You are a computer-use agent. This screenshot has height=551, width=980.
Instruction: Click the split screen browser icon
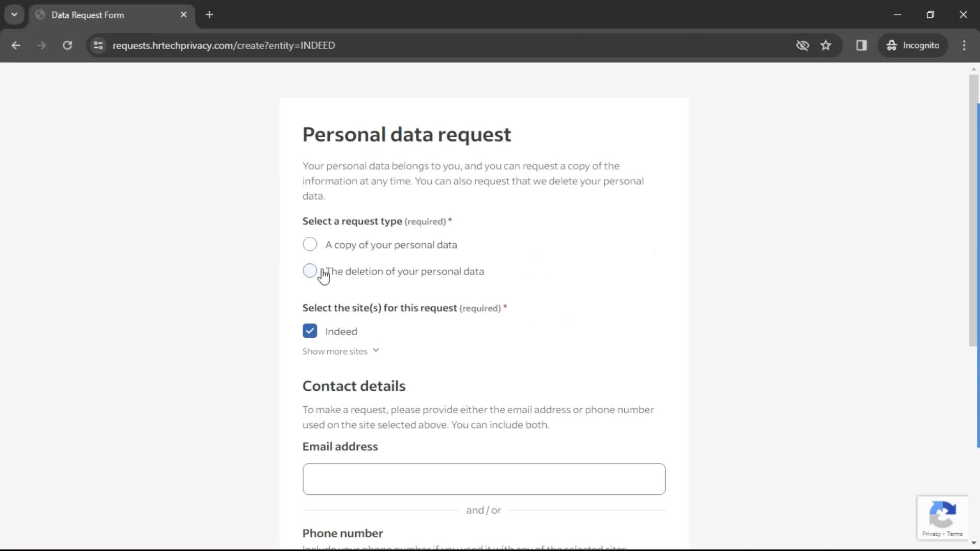(x=862, y=45)
